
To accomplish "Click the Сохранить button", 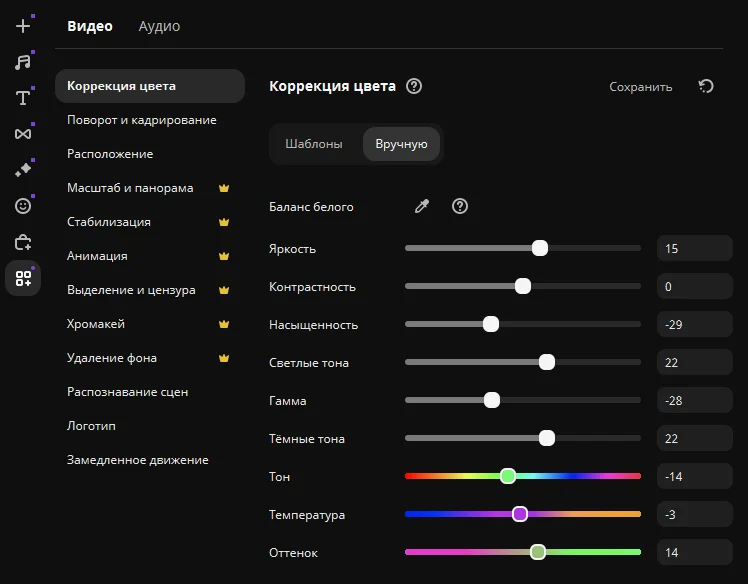I will [641, 87].
